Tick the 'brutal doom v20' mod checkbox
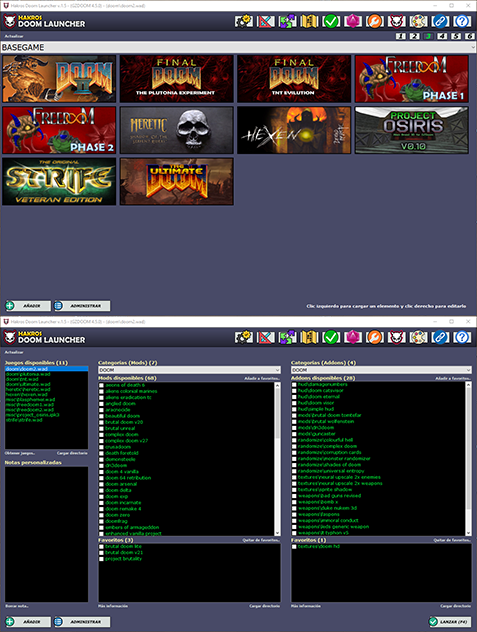The height and width of the screenshot is (632, 477). 102,422
